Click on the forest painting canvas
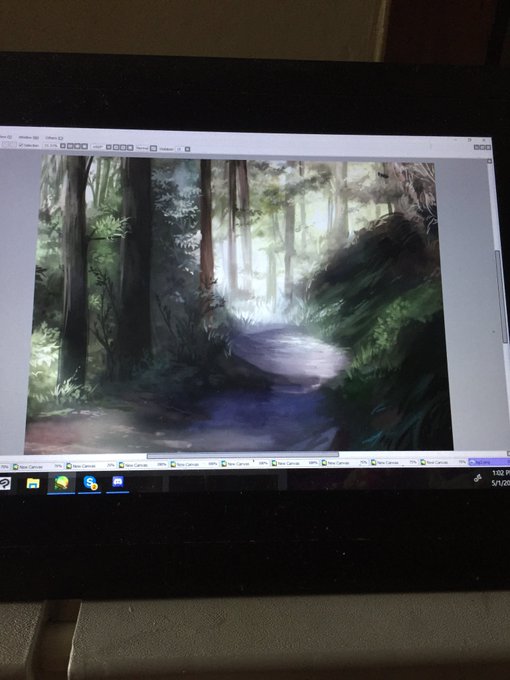 point(239,304)
